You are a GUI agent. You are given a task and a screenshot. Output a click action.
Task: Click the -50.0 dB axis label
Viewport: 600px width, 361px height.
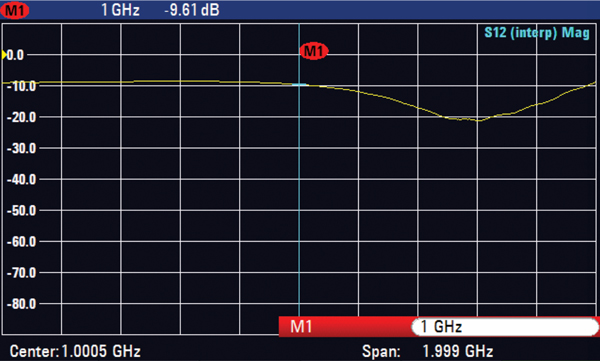pyautogui.click(x=21, y=211)
